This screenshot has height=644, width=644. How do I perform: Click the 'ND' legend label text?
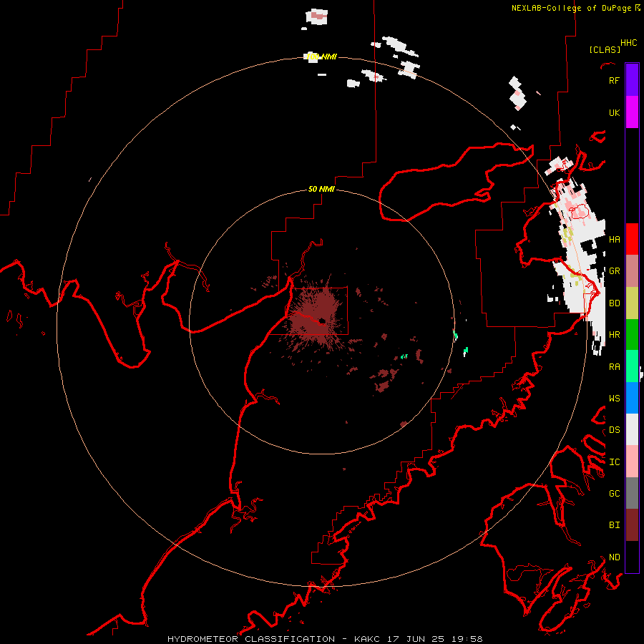tap(614, 557)
